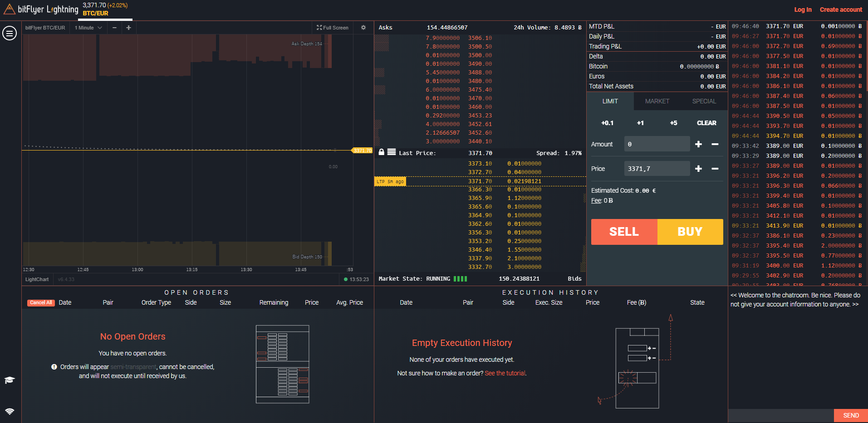Image resolution: width=868 pixels, height=423 pixels.
Task: Toggle the order book lock icon
Action: [382, 152]
